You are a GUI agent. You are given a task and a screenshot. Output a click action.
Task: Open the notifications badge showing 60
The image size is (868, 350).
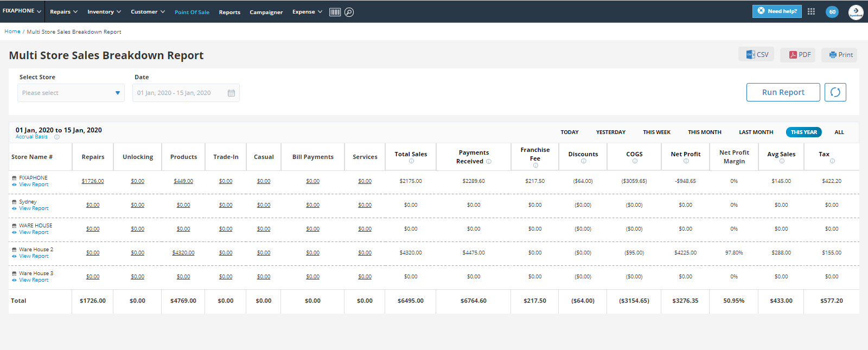[x=832, y=12]
